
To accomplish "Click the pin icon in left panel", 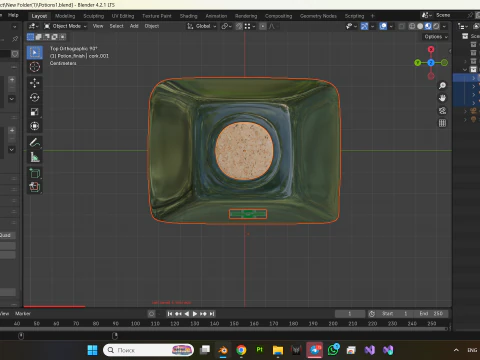I will point(15,39).
